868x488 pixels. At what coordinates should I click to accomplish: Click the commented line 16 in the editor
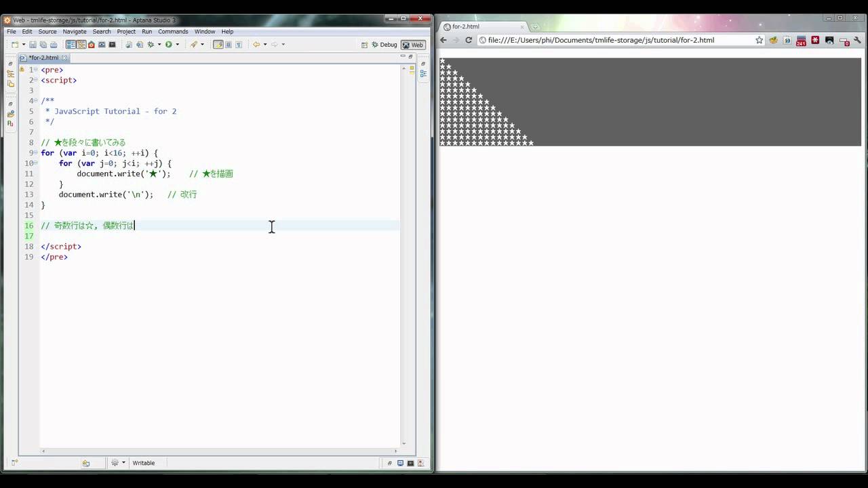click(x=87, y=226)
